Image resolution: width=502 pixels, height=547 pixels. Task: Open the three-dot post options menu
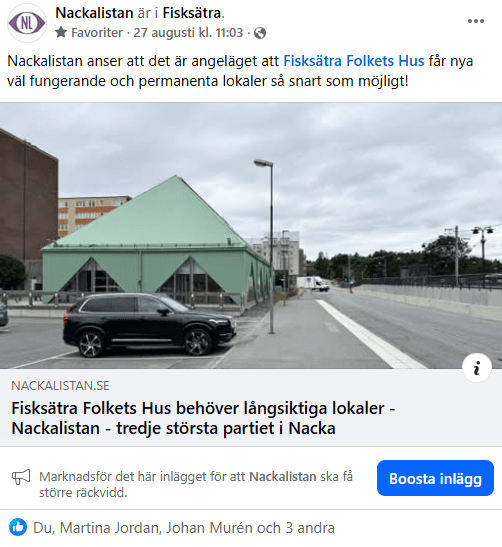(x=476, y=21)
